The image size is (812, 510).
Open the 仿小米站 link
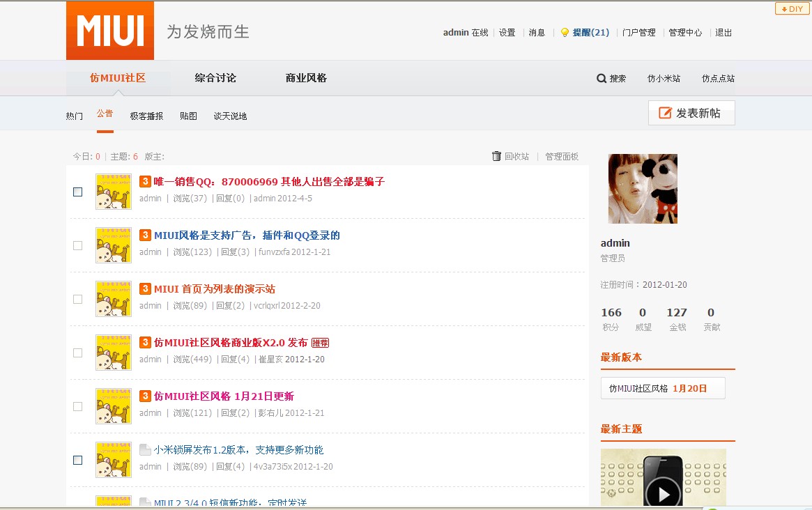pos(664,78)
